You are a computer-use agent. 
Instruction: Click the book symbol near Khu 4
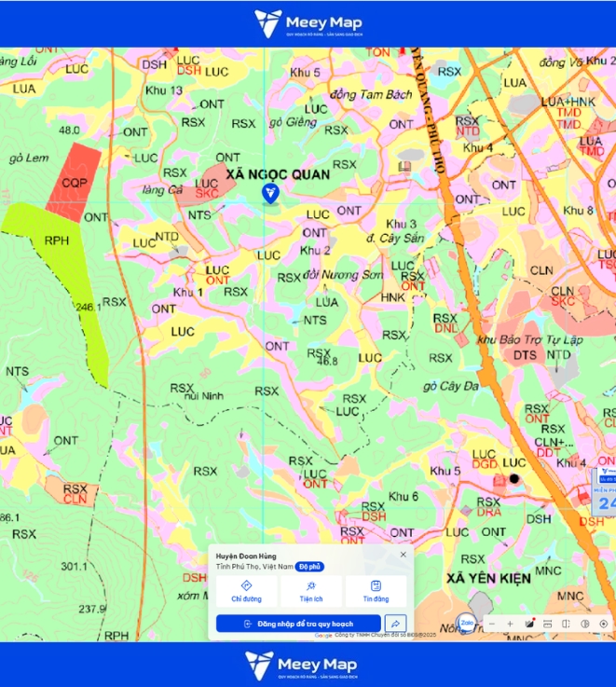(404, 167)
